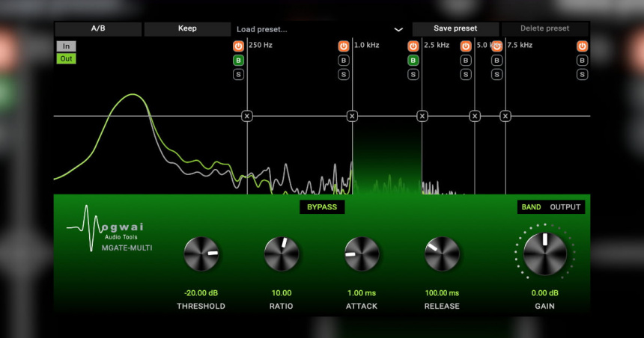Bypass the 2.5–5.0 kHz band with B
Screen dimensions: 644x338
(465, 61)
